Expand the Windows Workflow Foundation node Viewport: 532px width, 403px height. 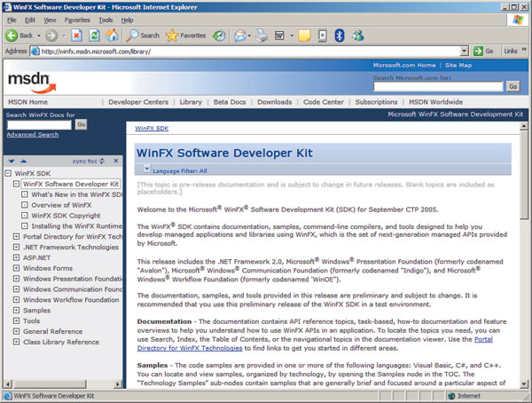tap(16, 300)
